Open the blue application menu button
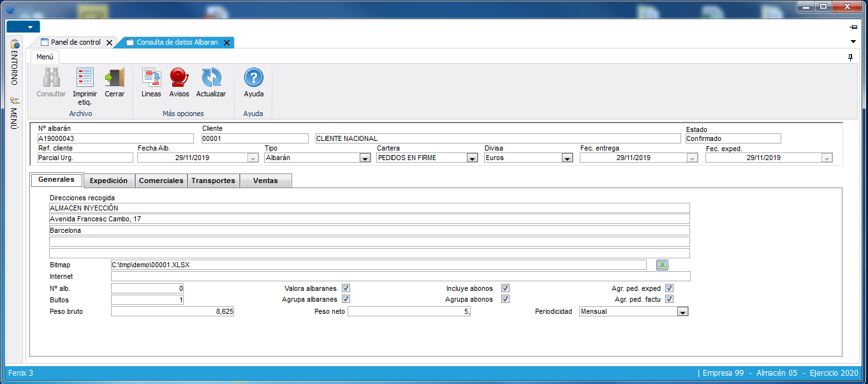The width and height of the screenshot is (868, 384). coord(23,27)
